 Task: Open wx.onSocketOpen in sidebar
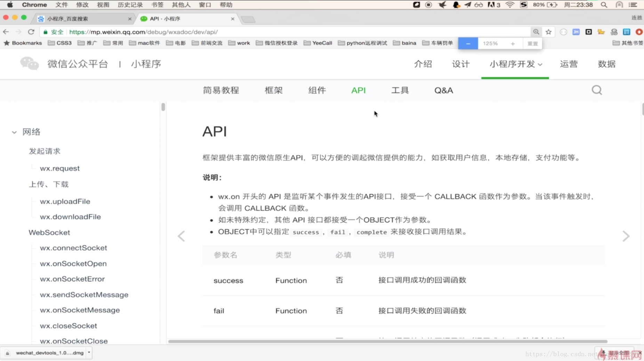tap(73, 264)
